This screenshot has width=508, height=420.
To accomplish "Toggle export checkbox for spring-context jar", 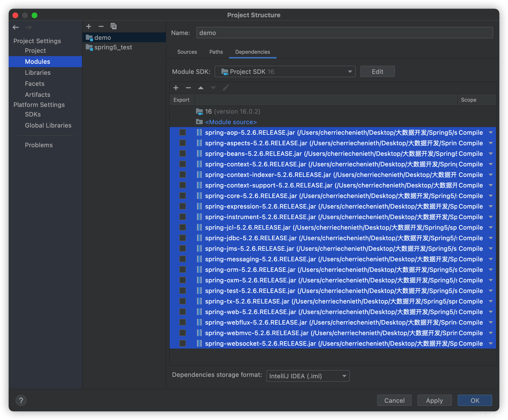I will (183, 164).
